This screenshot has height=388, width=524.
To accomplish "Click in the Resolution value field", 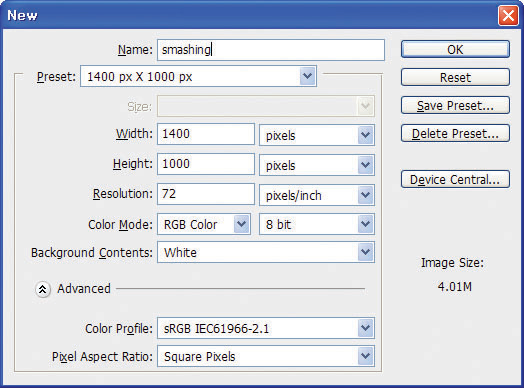I will pos(206,194).
